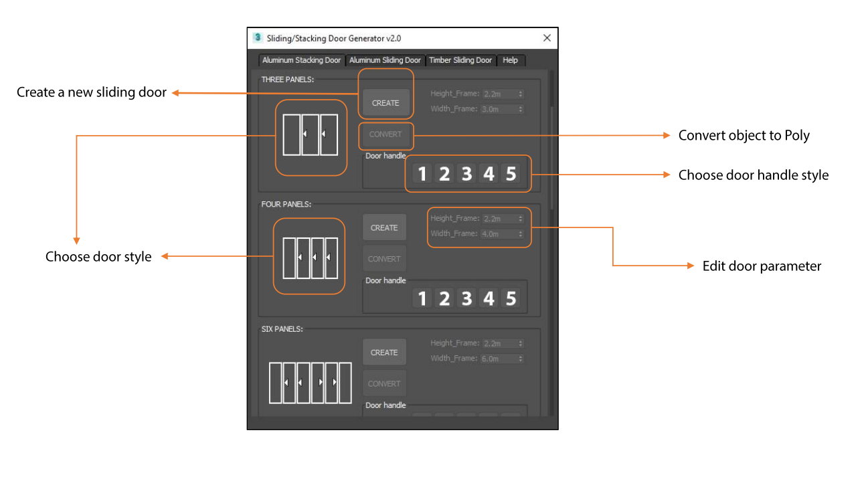868x497 pixels.
Task: Click CONVERT in the Three Panels section
Action: 385,134
